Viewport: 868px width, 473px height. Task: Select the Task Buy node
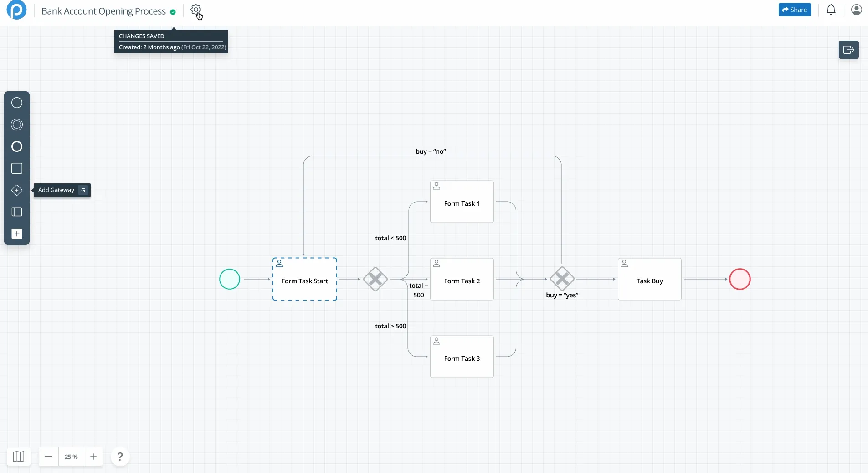point(649,280)
